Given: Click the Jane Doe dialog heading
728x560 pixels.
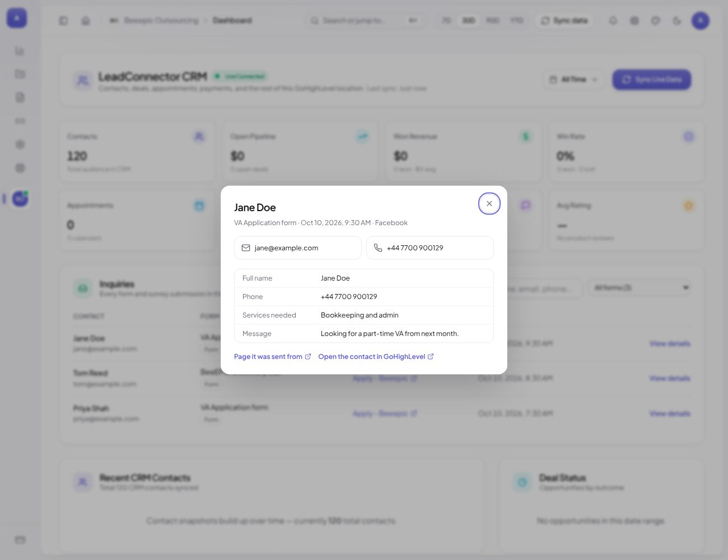Looking at the screenshot, I should pos(255,208).
